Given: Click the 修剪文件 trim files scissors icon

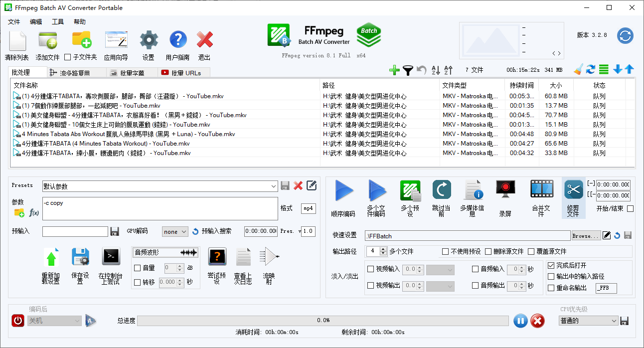Looking at the screenshot, I should 574,190.
